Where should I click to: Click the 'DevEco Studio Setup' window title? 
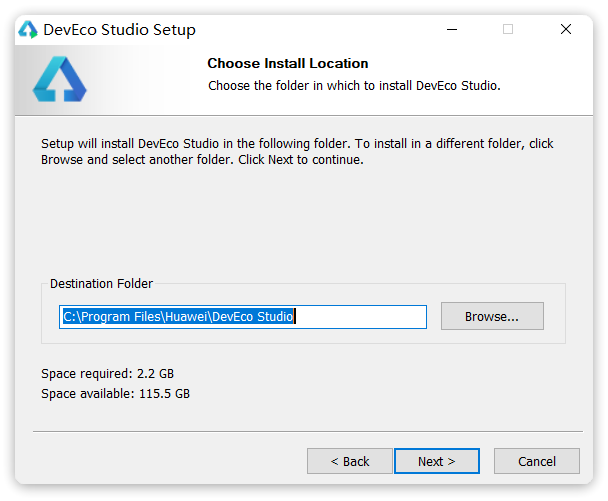point(119,30)
